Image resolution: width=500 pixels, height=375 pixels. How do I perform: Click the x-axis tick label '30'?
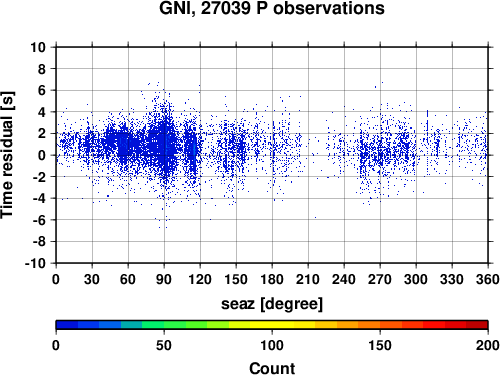point(92,279)
